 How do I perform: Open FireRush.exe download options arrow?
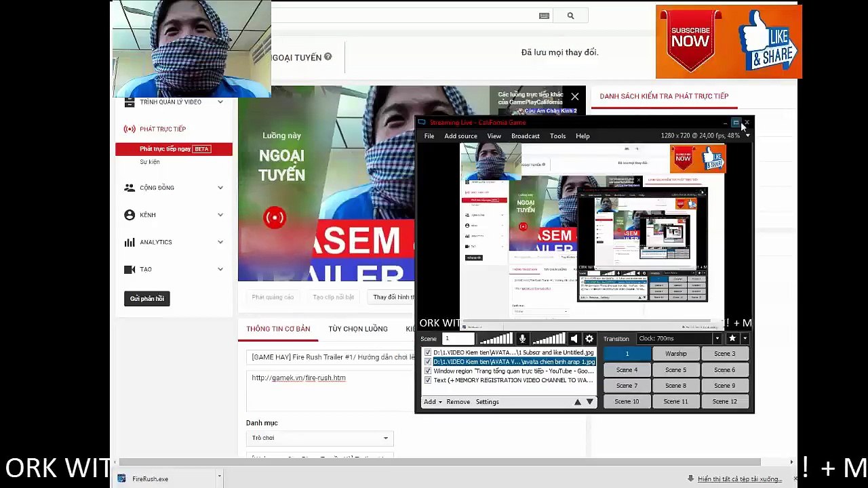click(219, 477)
